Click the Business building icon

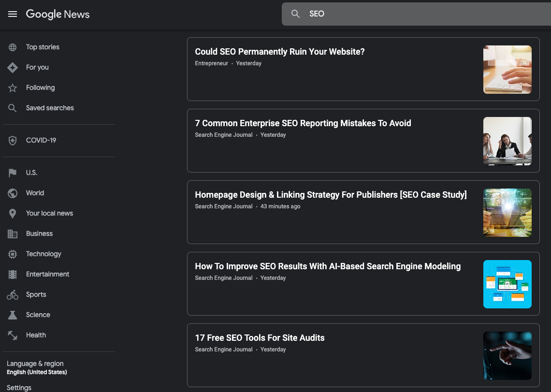[13, 234]
